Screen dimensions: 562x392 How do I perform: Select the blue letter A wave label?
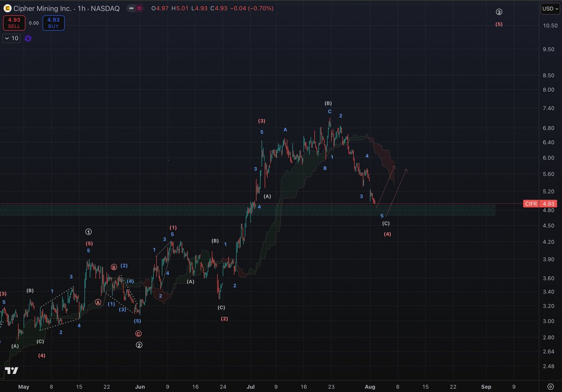[285, 130]
